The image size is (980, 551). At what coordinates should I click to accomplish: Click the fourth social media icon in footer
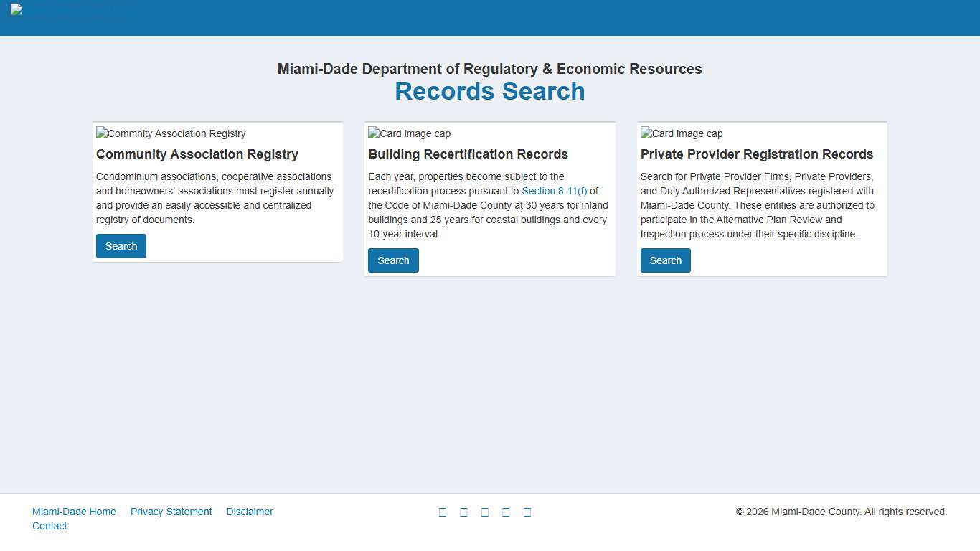(506, 512)
